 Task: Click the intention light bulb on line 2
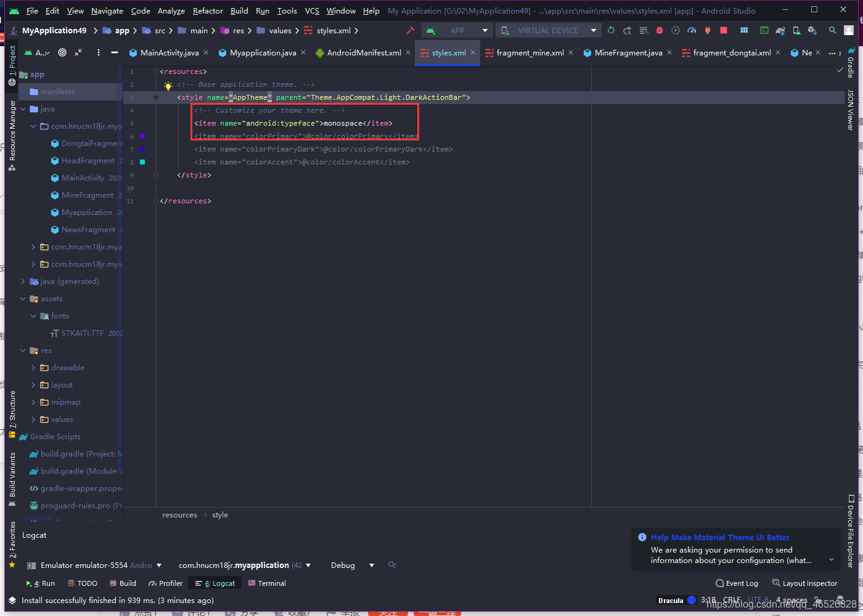click(168, 85)
